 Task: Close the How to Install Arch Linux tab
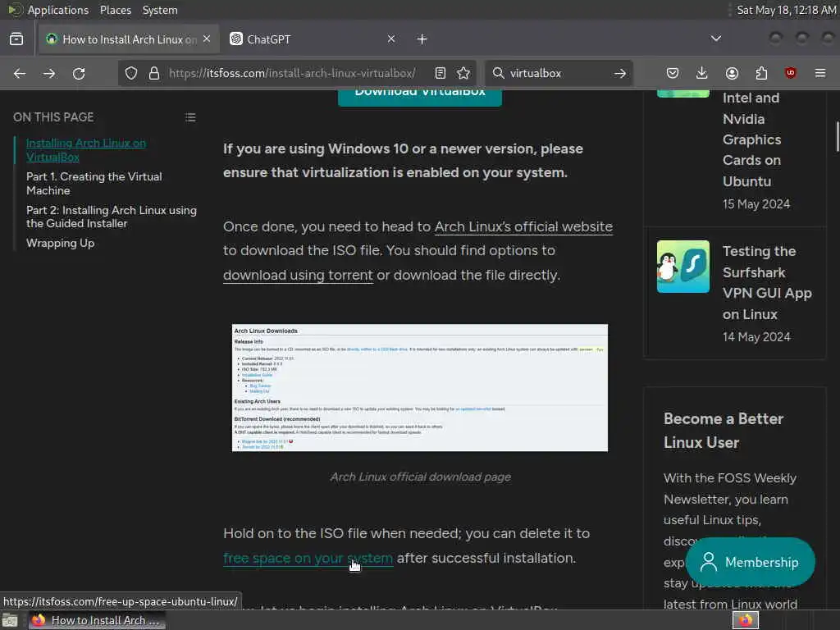(x=207, y=39)
